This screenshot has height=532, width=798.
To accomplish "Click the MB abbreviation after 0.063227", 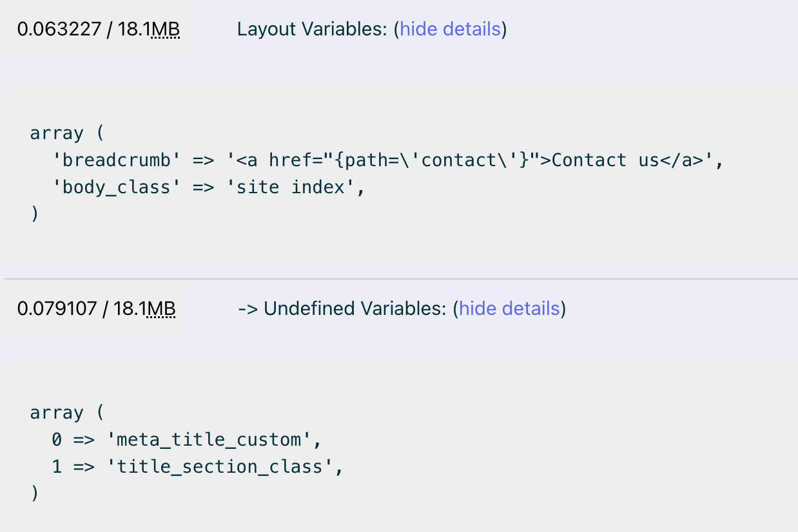I will click(165, 30).
